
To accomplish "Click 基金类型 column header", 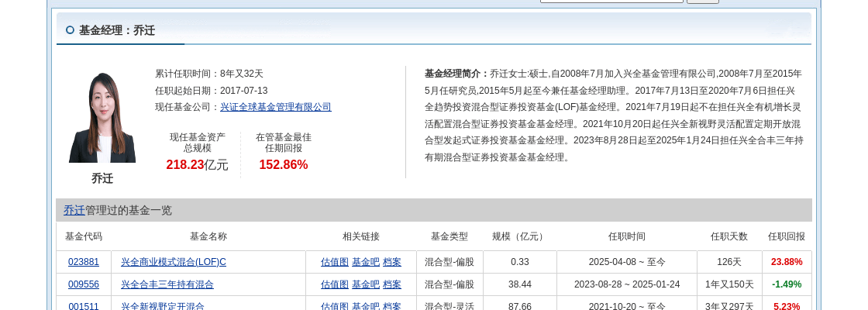I will click(x=449, y=236).
